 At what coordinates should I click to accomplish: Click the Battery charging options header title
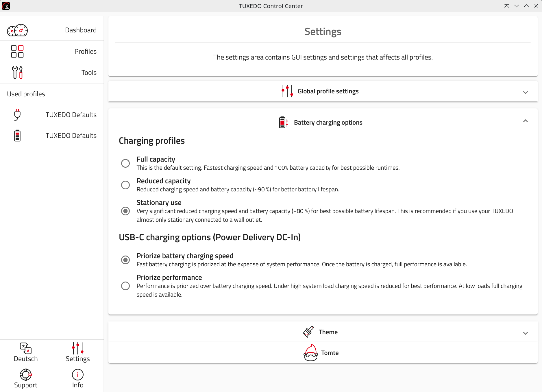click(x=328, y=123)
